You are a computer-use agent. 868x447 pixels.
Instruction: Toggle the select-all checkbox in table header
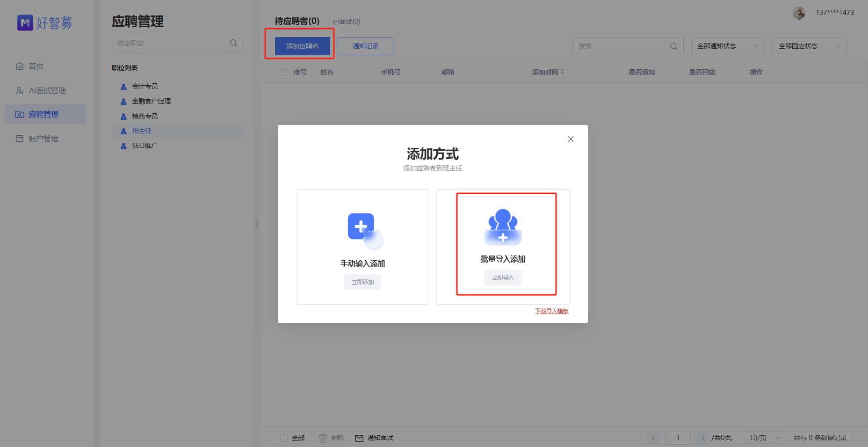coord(284,72)
